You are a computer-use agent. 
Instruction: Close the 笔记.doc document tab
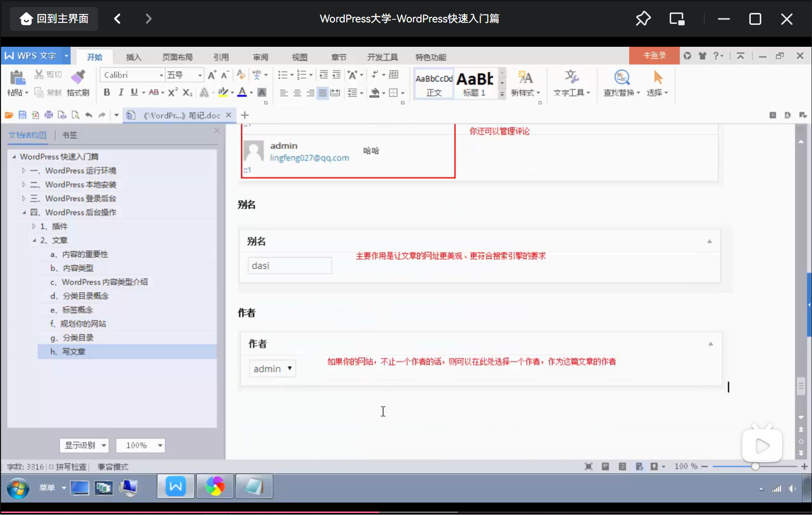click(x=228, y=115)
